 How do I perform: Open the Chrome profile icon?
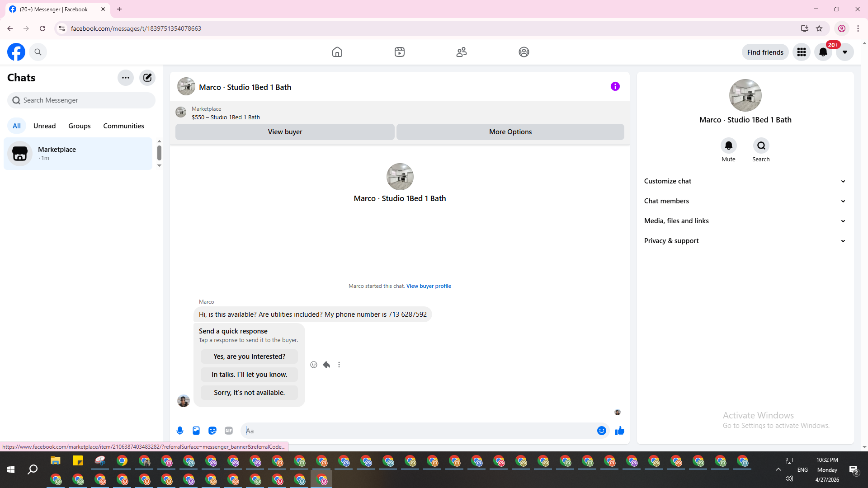tap(842, 28)
